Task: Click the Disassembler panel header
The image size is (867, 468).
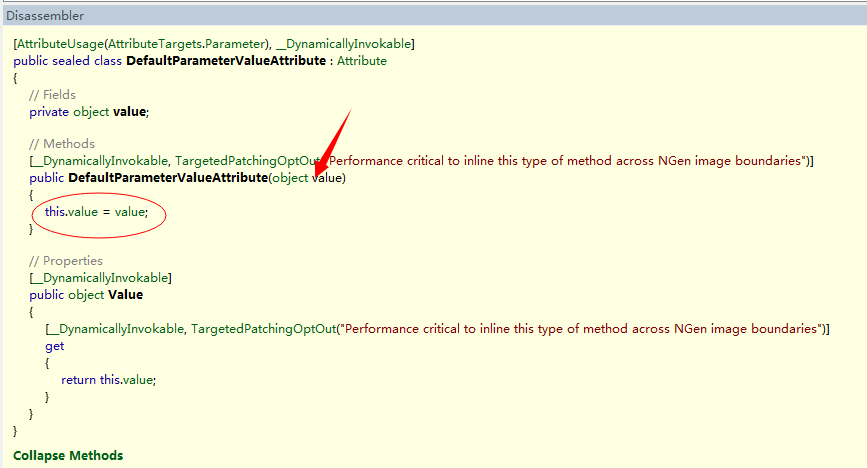Action: tap(434, 15)
